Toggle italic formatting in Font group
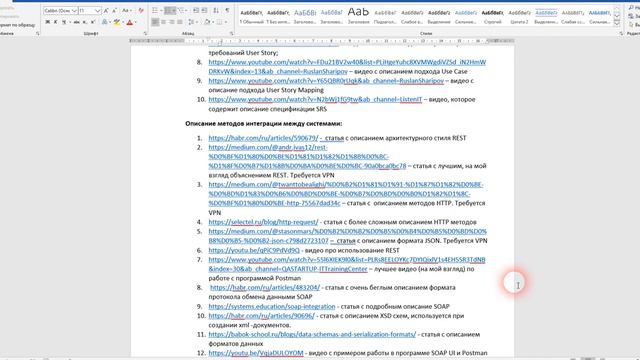The height and width of the screenshot is (360, 640). point(56,22)
